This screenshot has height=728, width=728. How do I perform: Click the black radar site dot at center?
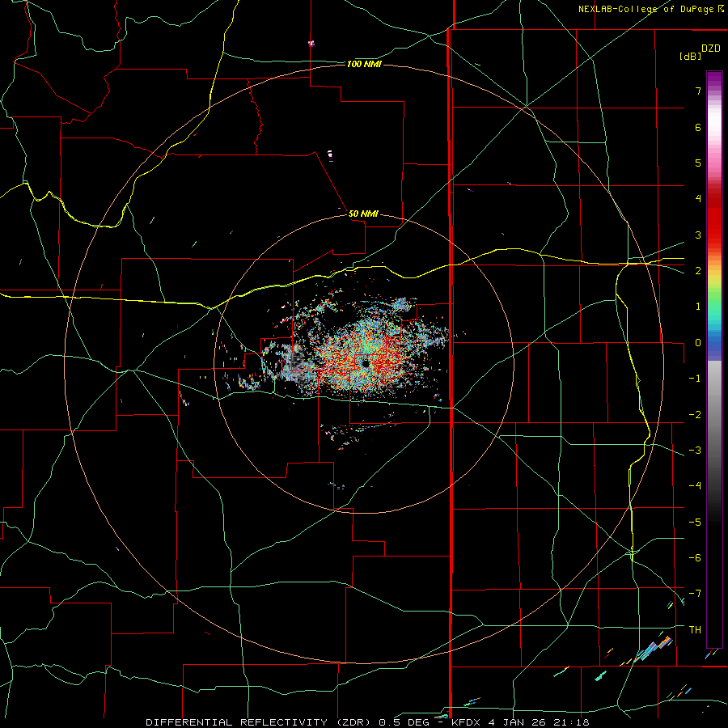[366, 363]
